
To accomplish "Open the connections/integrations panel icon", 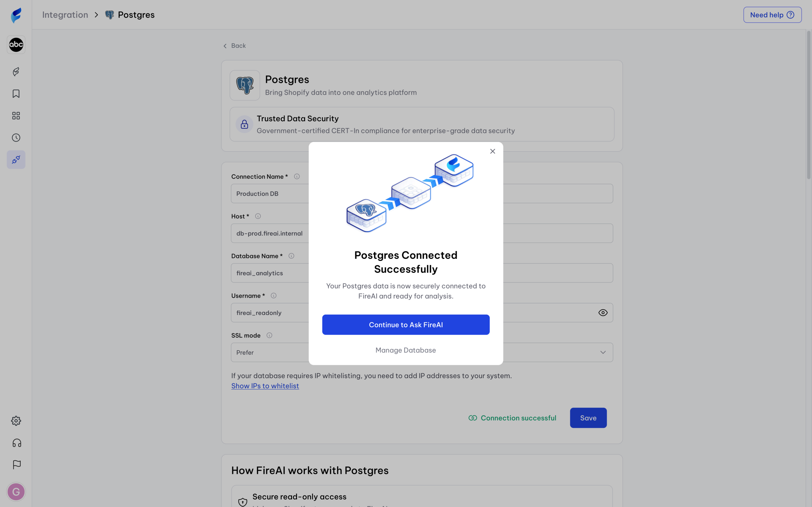I will point(16,160).
